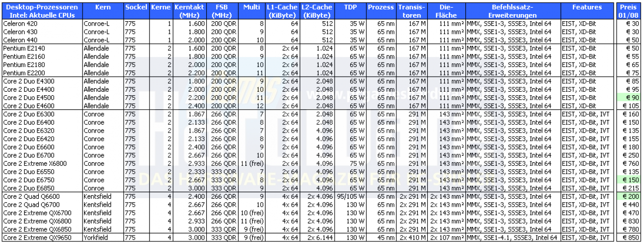The height and width of the screenshot is (244, 644).
Task: Click the 'Pentium E2140' cell
Action: coord(42,48)
